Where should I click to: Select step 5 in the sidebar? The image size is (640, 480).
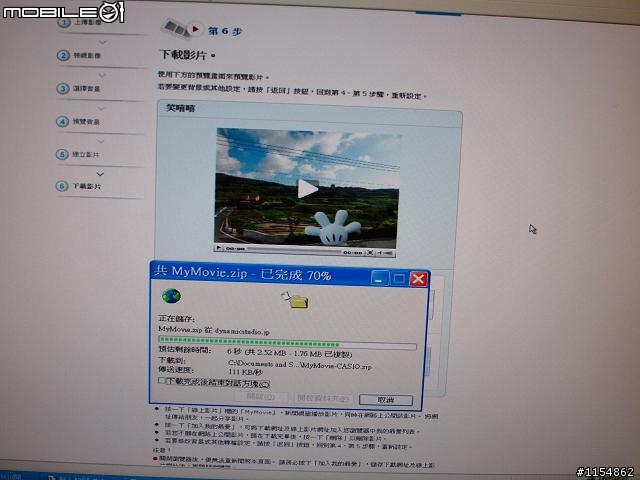coord(78,154)
